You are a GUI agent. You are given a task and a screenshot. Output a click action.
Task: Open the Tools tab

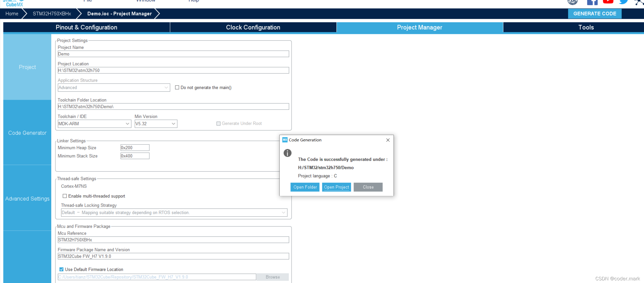(586, 27)
